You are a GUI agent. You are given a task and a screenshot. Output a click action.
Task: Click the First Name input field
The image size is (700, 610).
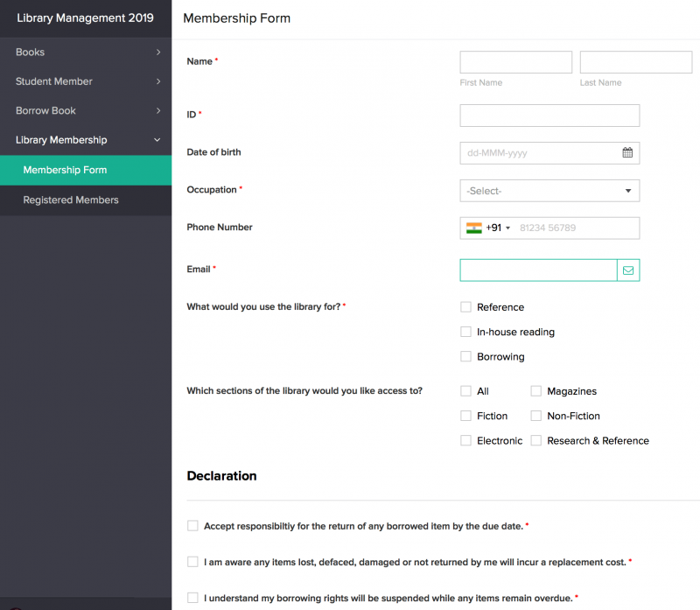515,62
